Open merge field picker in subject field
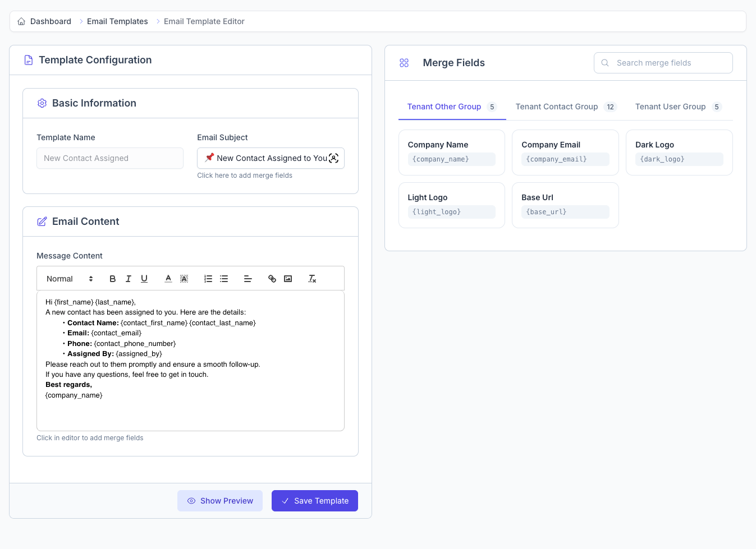The height and width of the screenshot is (549, 756). (x=334, y=158)
